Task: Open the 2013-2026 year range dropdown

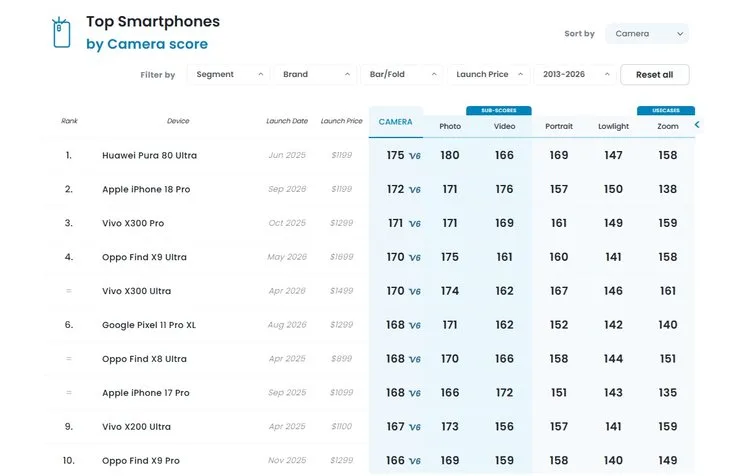Action: click(575, 75)
